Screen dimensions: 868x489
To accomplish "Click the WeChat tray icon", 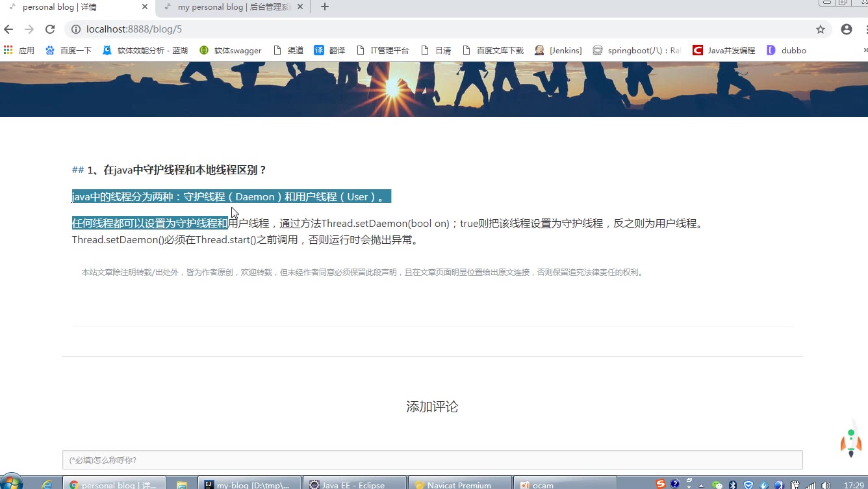I will 717,485.
